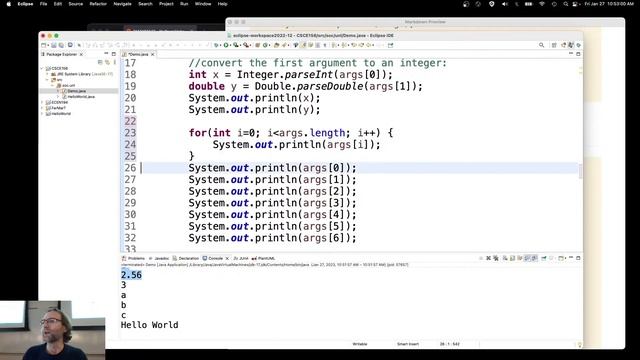Expand the FarMarT project
640x360 pixels.
[x=43, y=108]
